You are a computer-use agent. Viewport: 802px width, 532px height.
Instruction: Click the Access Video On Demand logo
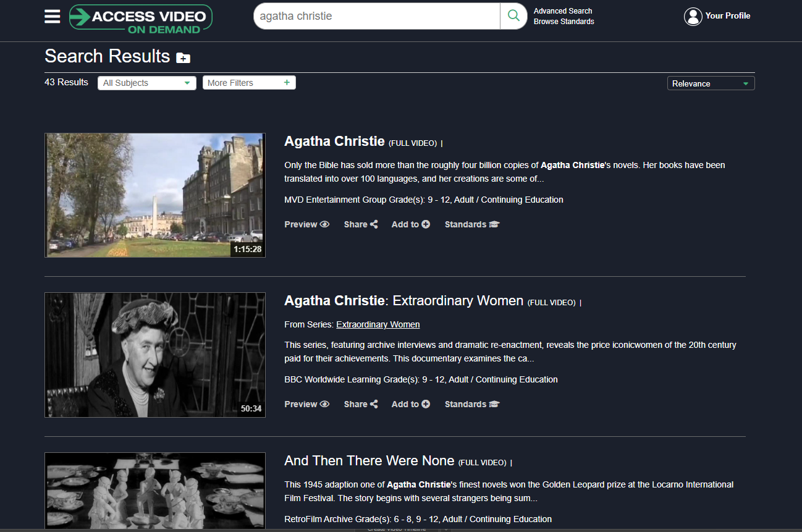[x=140, y=17]
